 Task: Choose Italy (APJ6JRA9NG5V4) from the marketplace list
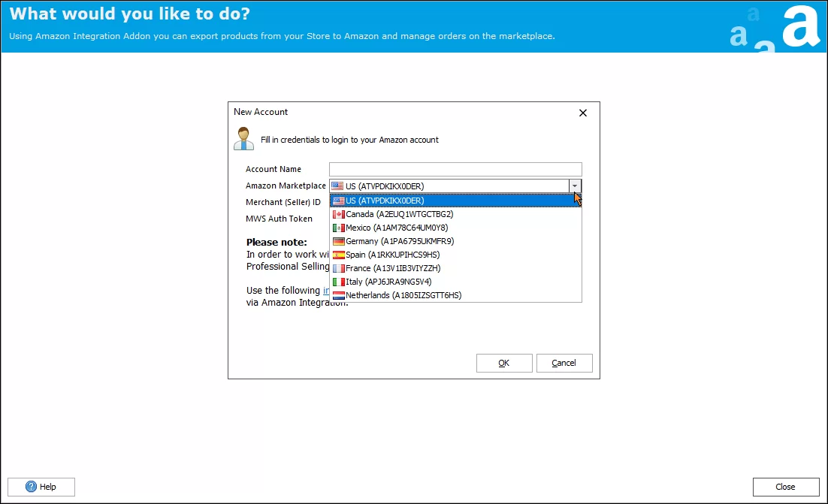388,282
